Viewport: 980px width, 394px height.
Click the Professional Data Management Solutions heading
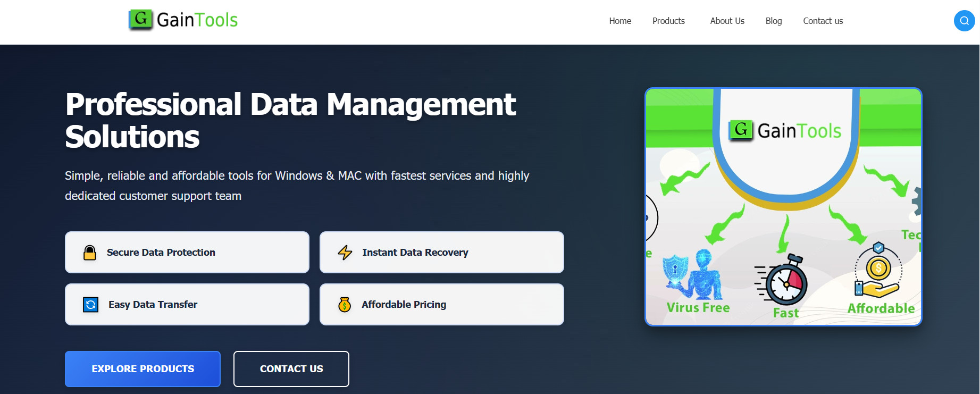pyautogui.click(x=290, y=120)
